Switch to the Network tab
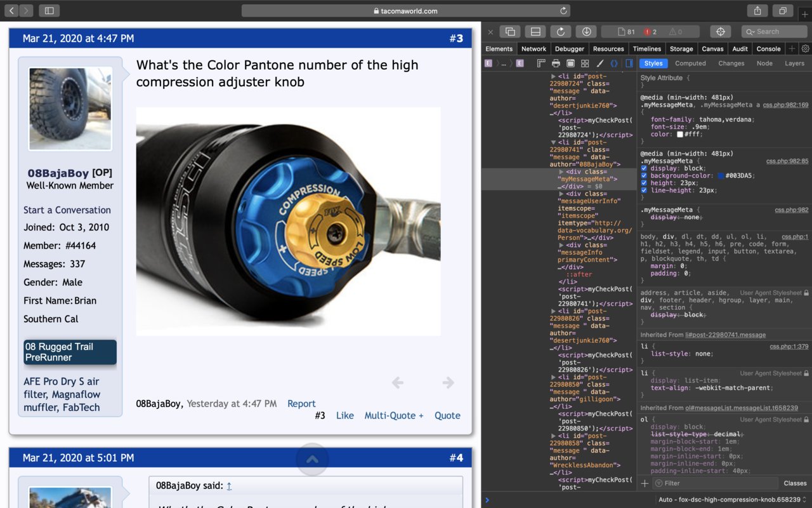Image resolution: width=812 pixels, height=508 pixels. pyautogui.click(x=534, y=49)
